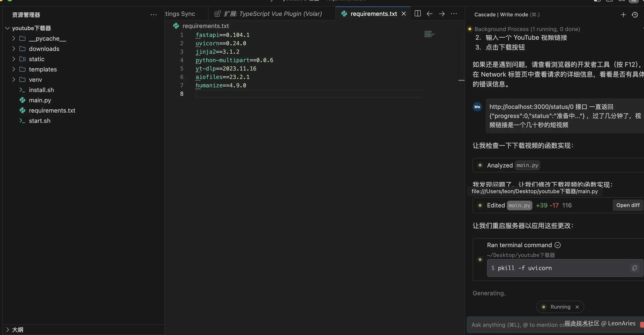Open explorer panel more actions menu
Image resolution: width=644 pixels, height=335 pixels.
[x=153, y=15]
